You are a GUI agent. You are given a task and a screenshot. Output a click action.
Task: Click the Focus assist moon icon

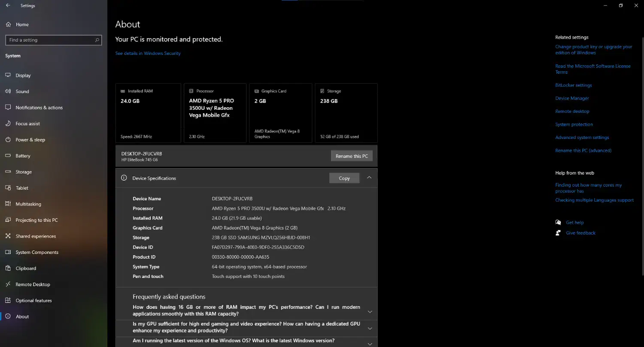(8, 124)
